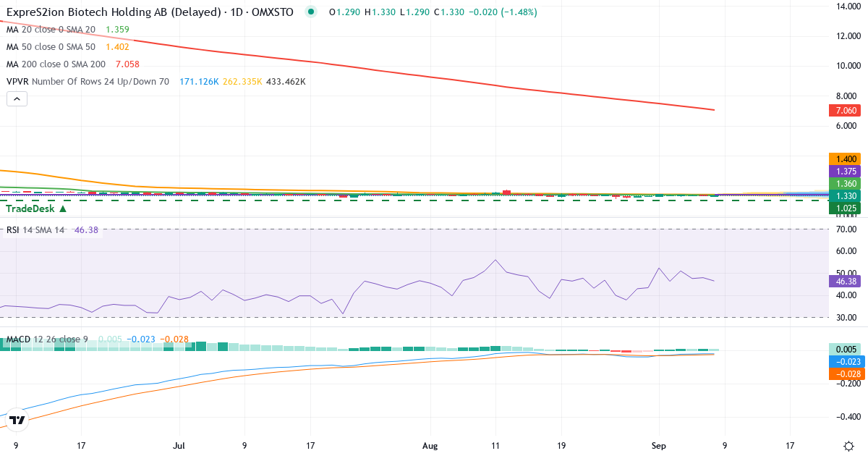Click the 7.060 red price label
Screen dimensions: 868x456
click(846, 111)
